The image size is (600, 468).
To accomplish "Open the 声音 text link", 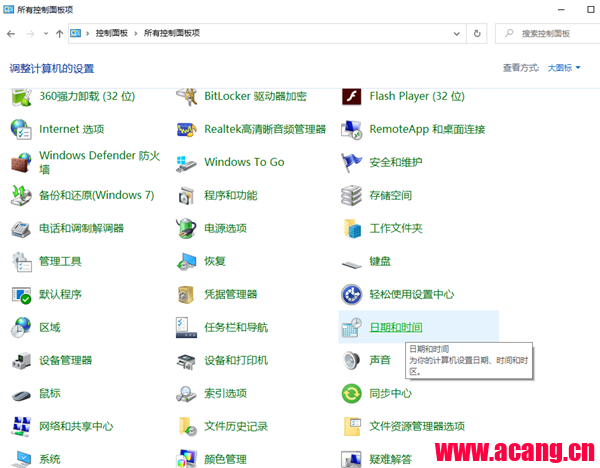I will point(380,360).
